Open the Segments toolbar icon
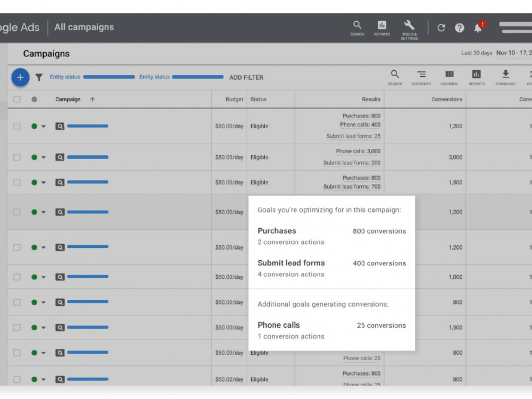 (x=421, y=78)
